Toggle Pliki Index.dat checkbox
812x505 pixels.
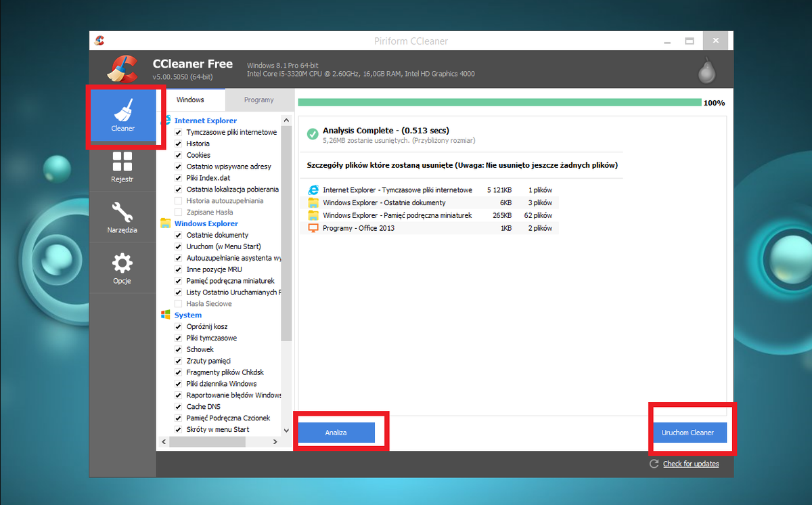(x=179, y=178)
